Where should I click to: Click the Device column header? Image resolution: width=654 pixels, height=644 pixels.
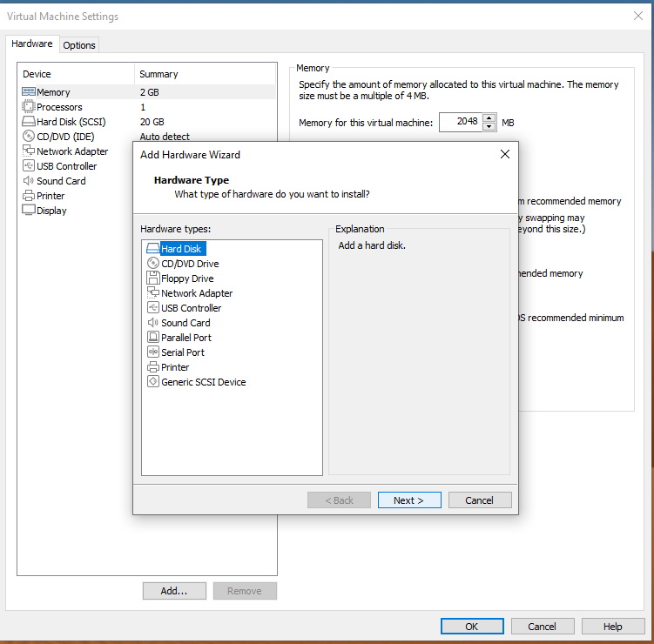[76, 74]
